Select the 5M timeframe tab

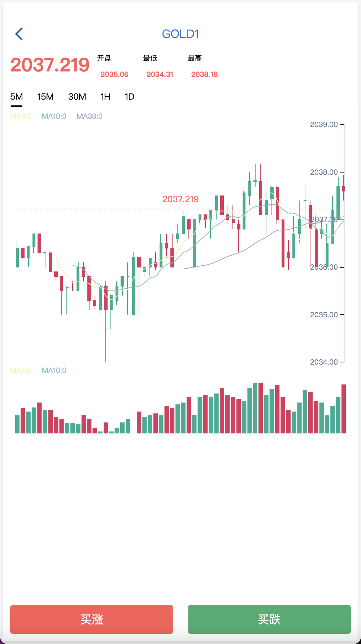click(17, 97)
